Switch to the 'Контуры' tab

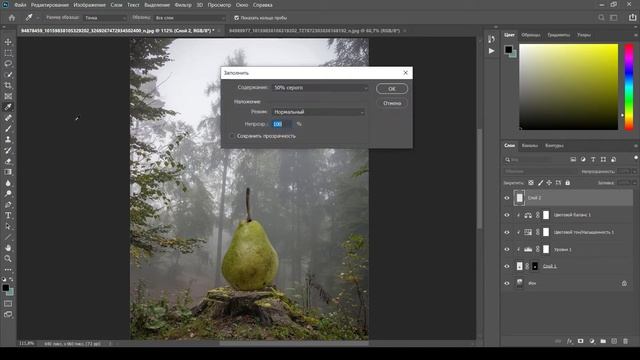click(x=554, y=145)
